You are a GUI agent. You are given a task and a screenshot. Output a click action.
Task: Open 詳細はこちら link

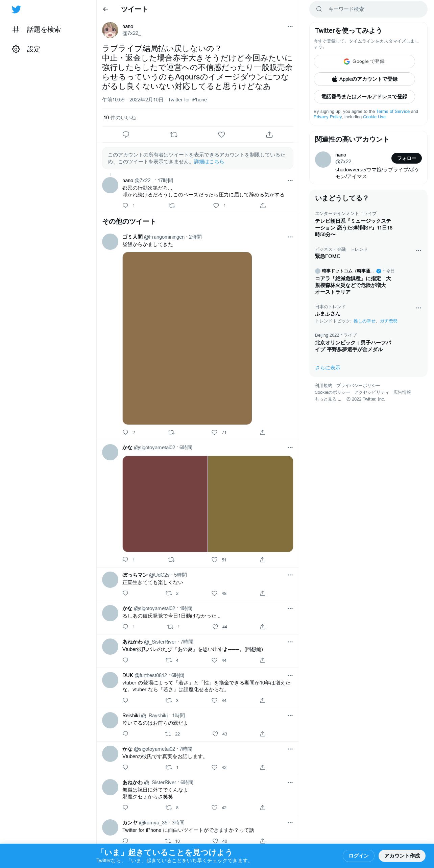pos(209,162)
